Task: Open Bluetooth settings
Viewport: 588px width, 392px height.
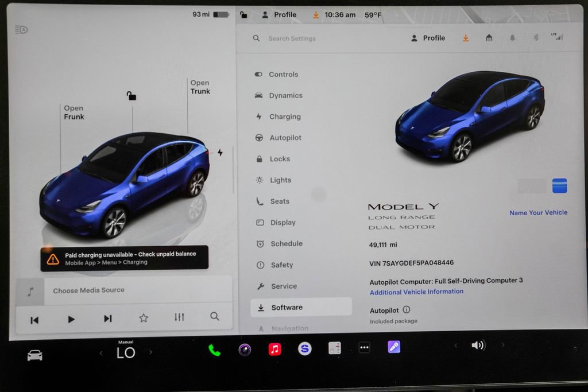Action: 536,37
